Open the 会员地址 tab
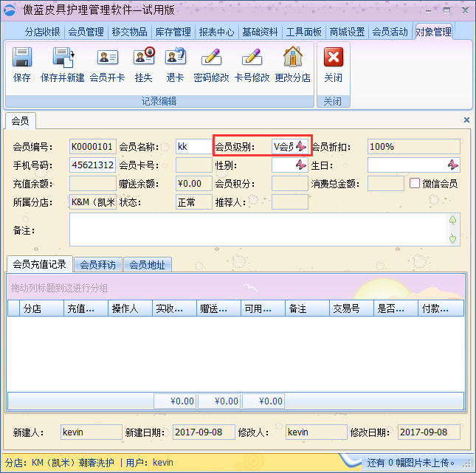Image resolution: width=476 pixels, height=473 pixels. pyautogui.click(x=147, y=264)
